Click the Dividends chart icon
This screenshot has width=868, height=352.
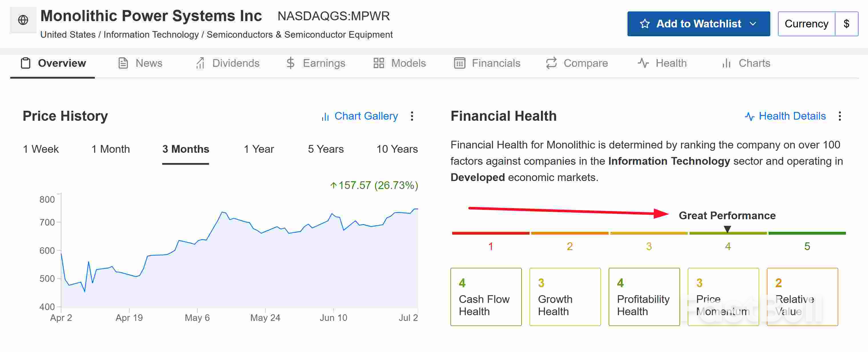pyautogui.click(x=200, y=63)
